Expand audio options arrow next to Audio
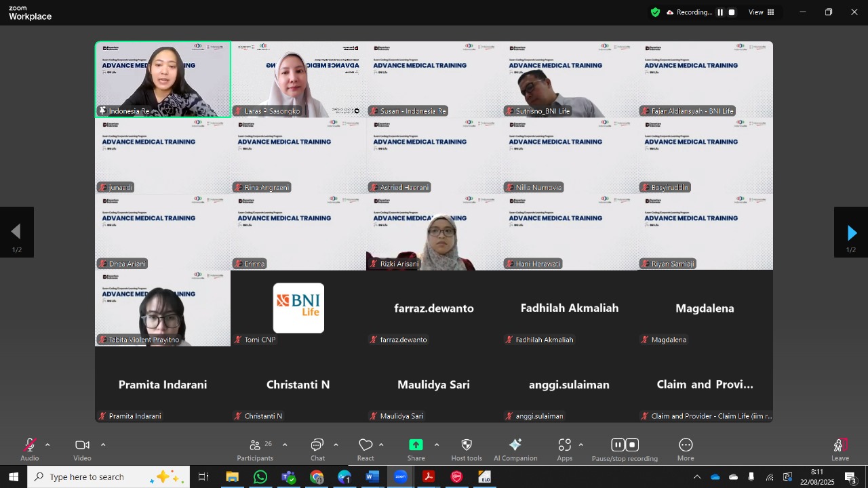The width and height of the screenshot is (868, 488). pyautogui.click(x=47, y=445)
